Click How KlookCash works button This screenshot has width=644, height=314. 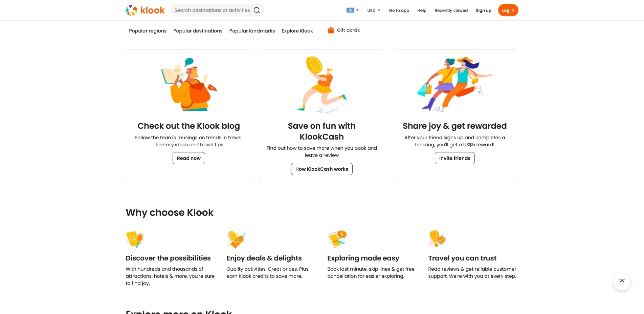pyautogui.click(x=321, y=169)
